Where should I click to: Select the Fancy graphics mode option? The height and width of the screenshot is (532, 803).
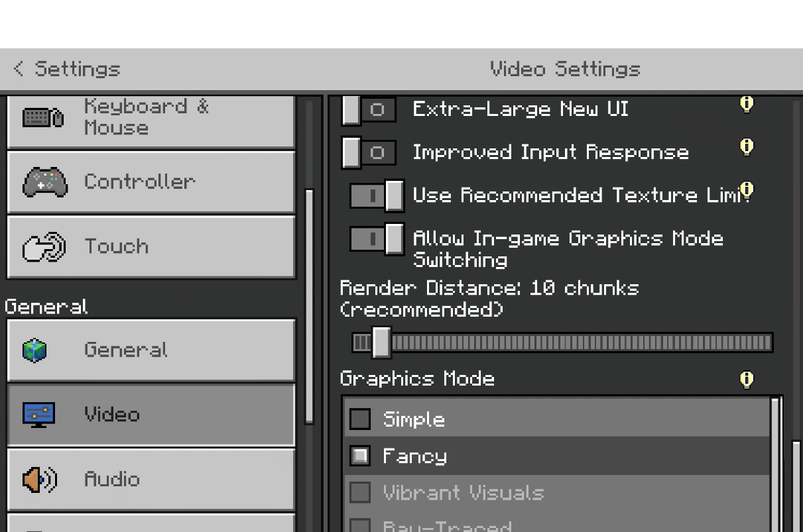(360, 456)
